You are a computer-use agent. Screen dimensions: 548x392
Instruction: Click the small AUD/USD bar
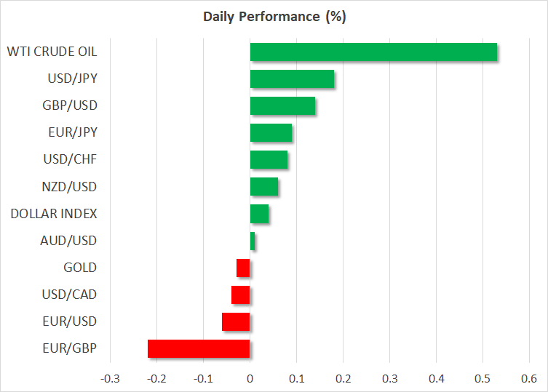(x=252, y=241)
